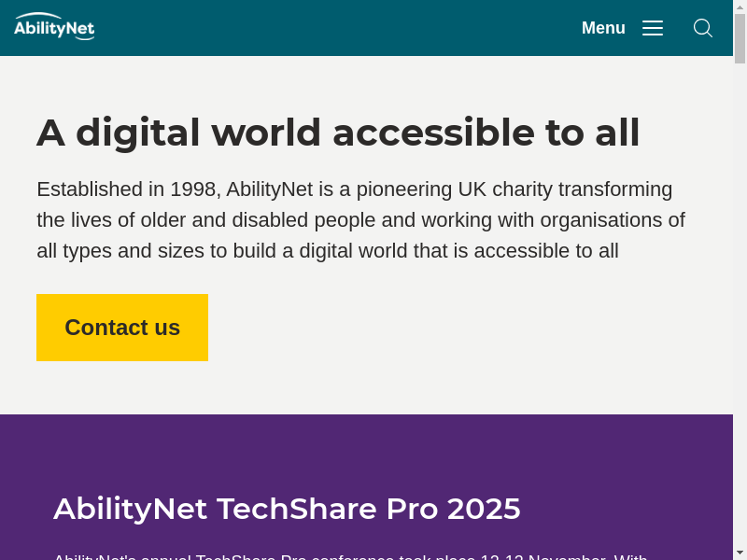Click empty teal header between logo and Menu
The height and width of the screenshot is (560, 747).
pos(336,28)
